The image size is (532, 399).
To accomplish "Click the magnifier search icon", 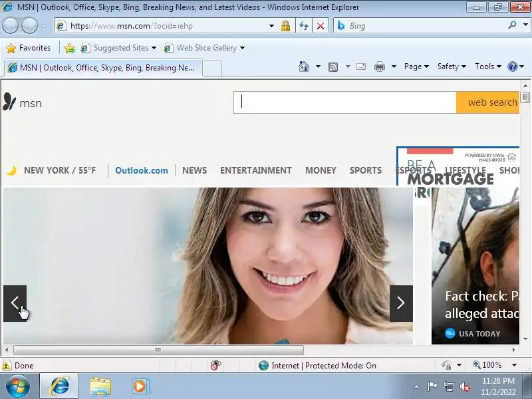I will 512,25.
